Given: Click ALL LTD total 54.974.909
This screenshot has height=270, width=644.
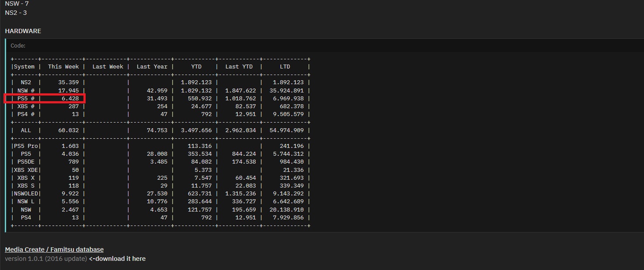Looking at the screenshot, I should (x=286, y=130).
